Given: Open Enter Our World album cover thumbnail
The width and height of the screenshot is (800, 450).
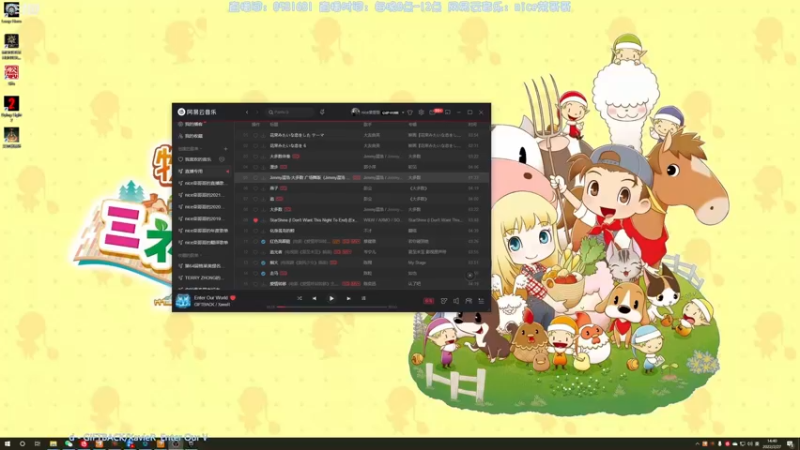Looking at the screenshot, I should pos(183,301).
